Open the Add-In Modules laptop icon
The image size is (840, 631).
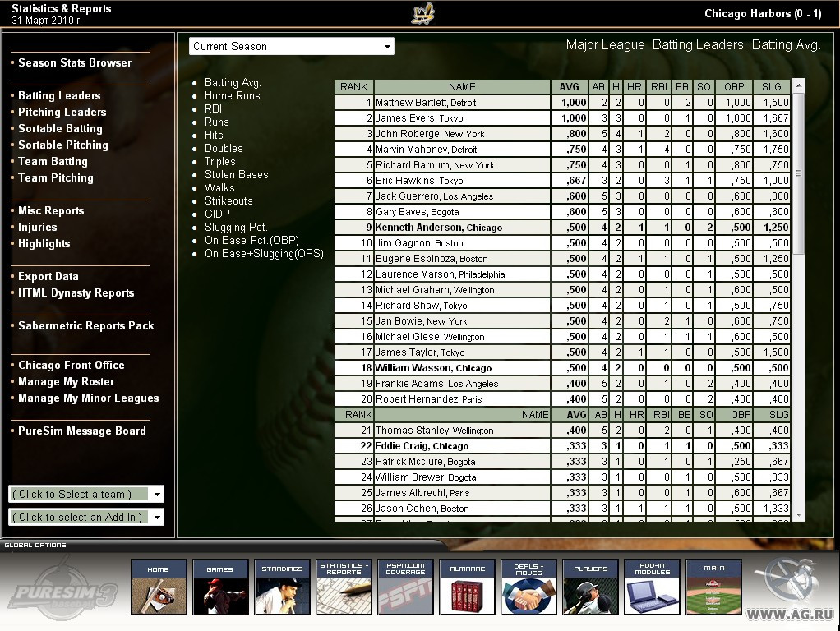pos(652,587)
